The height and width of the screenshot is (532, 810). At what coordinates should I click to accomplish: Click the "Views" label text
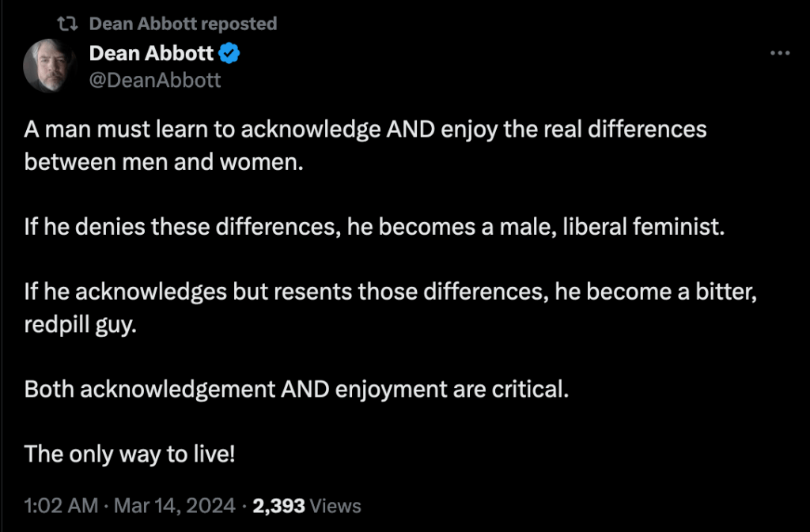pos(335,506)
